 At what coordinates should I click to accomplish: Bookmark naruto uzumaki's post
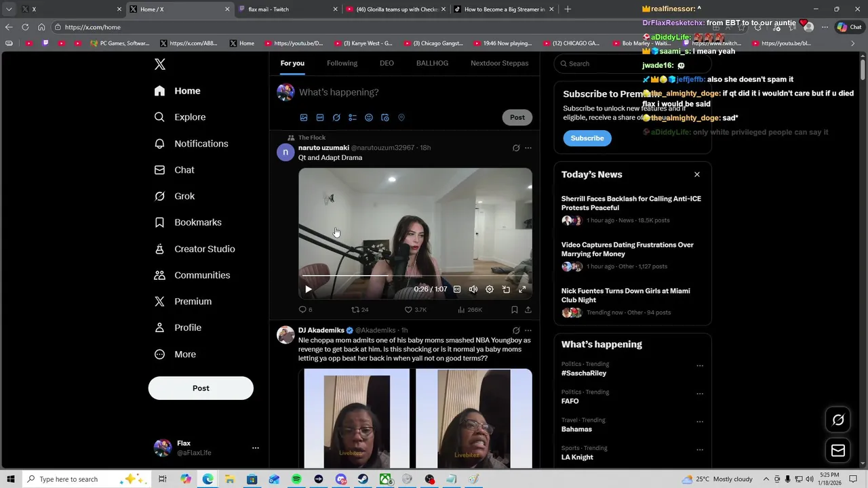point(515,310)
